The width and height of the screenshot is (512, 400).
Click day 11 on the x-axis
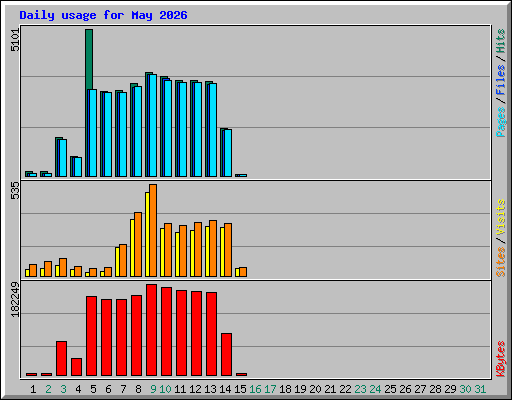click(x=180, y=389)
